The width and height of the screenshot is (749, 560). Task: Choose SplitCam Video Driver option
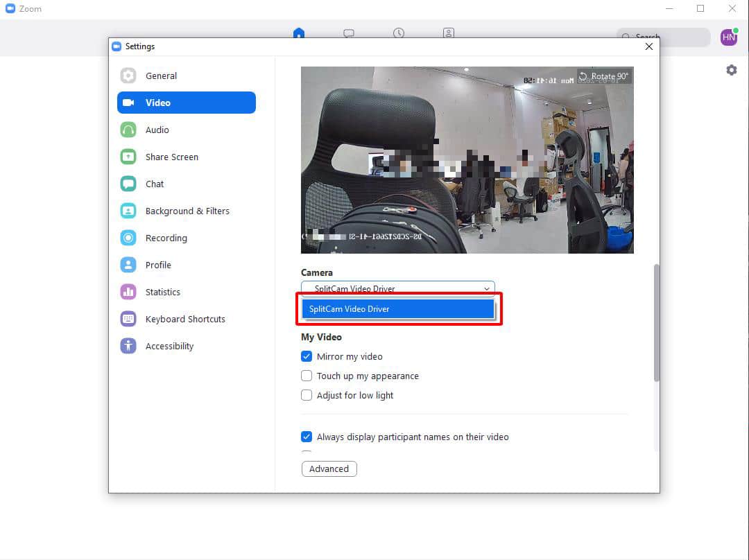(x=398, y=309)
